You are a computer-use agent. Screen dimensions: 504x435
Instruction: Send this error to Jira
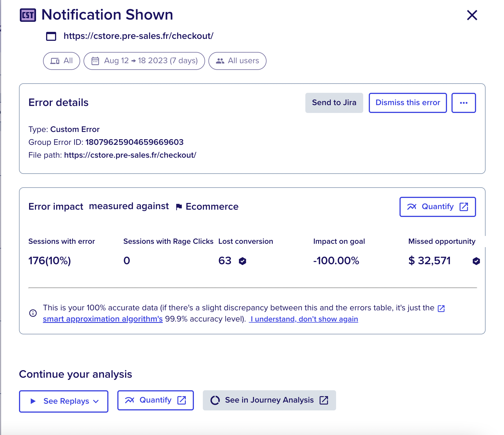[x=334, y=103]
